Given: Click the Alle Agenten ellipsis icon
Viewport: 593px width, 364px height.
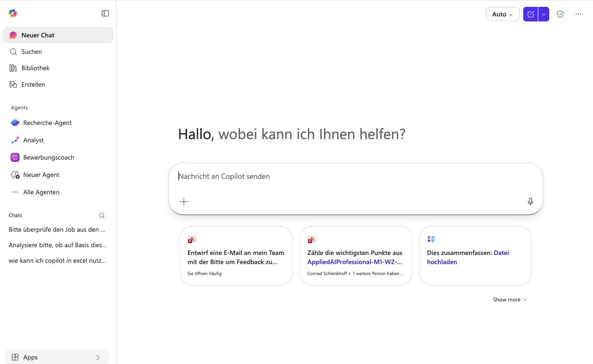Looking at the screenshot, I should coord(15,192).
